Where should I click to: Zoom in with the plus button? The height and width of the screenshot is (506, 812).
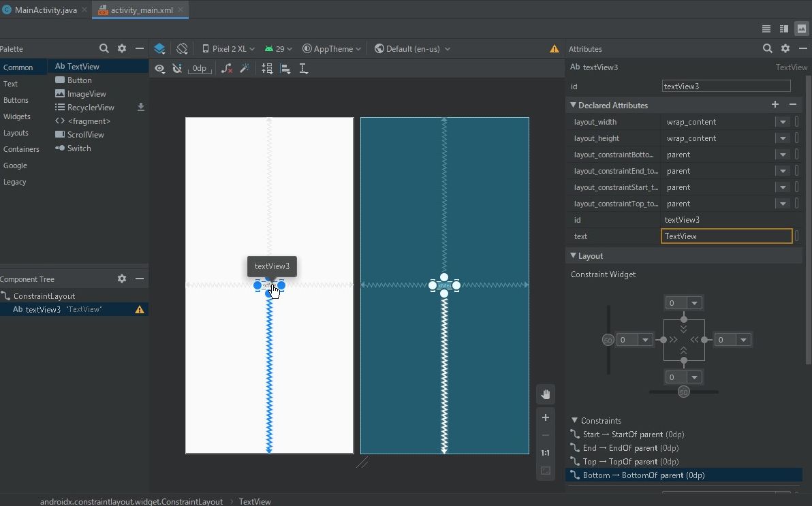[546, 417]
